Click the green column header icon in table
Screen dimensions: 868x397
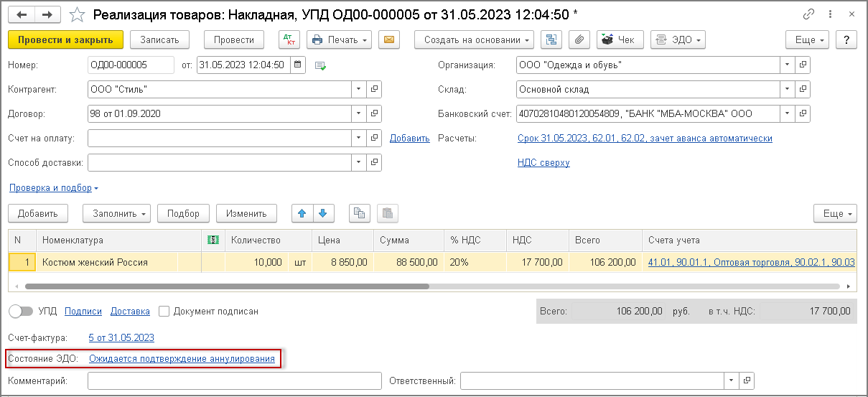click(x=213, y=240)
